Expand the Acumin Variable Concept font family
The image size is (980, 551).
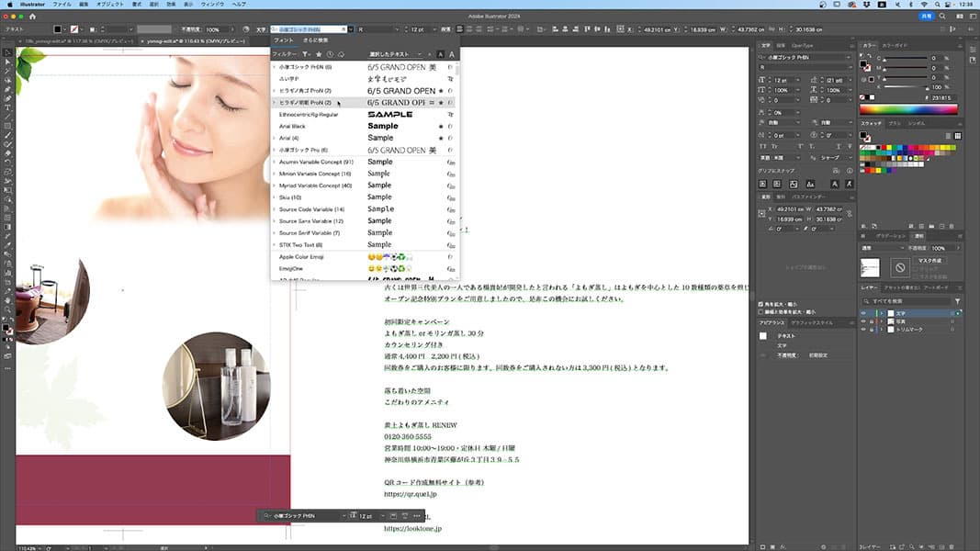click(x=275, y=162)
